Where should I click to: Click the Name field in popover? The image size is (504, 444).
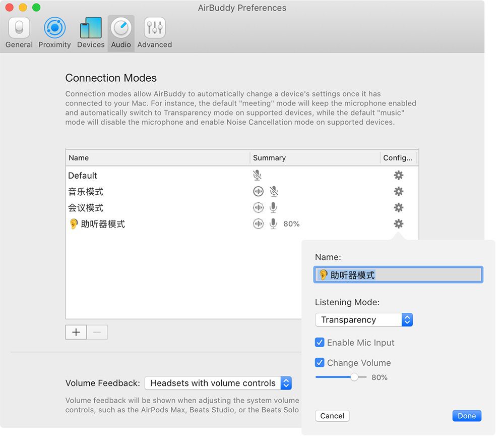coord(398,275)
